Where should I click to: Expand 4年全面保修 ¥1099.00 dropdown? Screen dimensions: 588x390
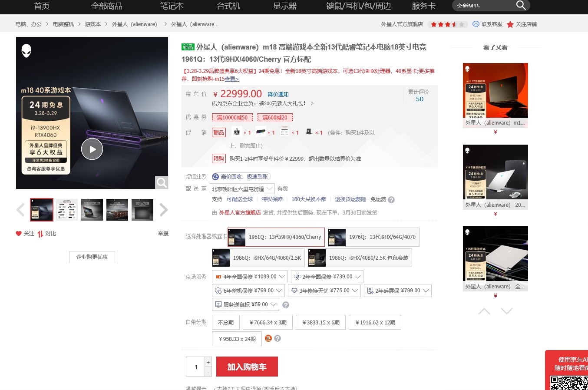250,277
